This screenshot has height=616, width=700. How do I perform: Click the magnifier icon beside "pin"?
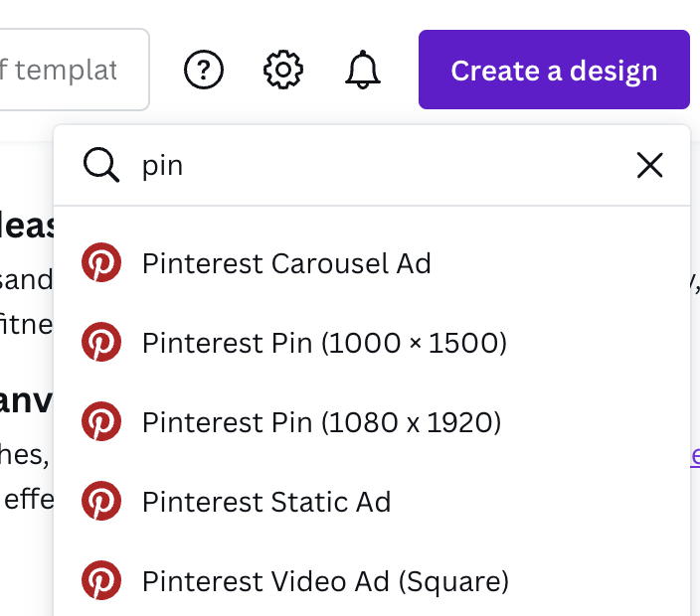pos(101,165)
